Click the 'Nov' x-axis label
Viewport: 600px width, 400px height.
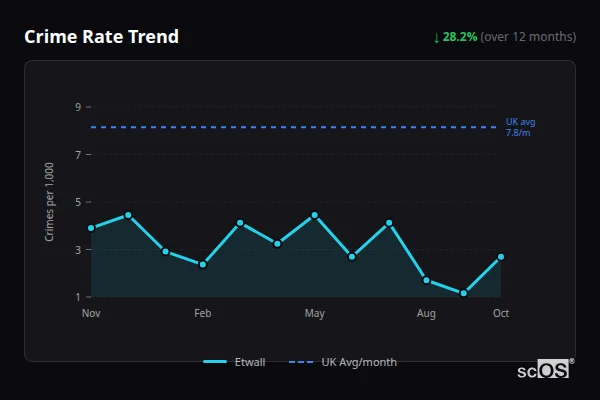point(91,313)
